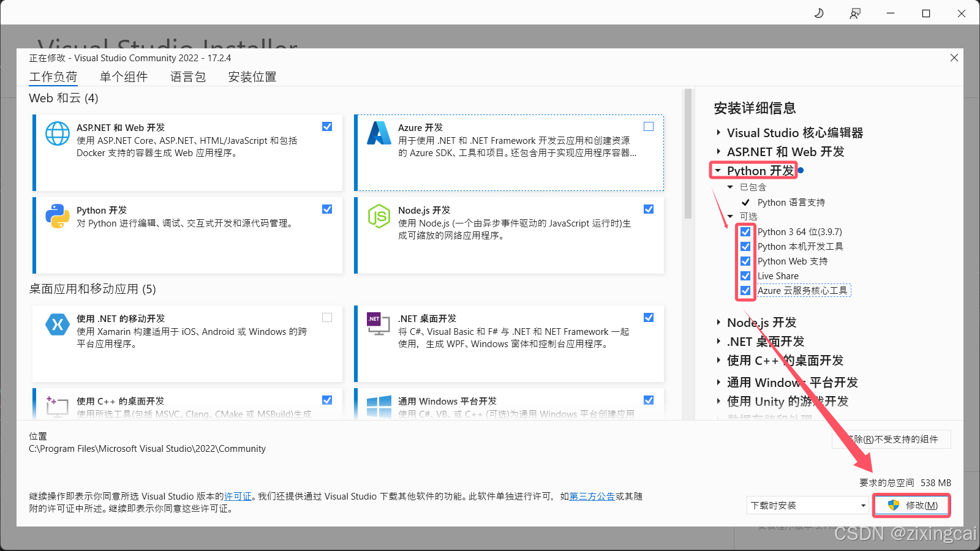Open the feedback icon in title bar
This screenshot has width=980, height=551.
(x=855, y=13)
